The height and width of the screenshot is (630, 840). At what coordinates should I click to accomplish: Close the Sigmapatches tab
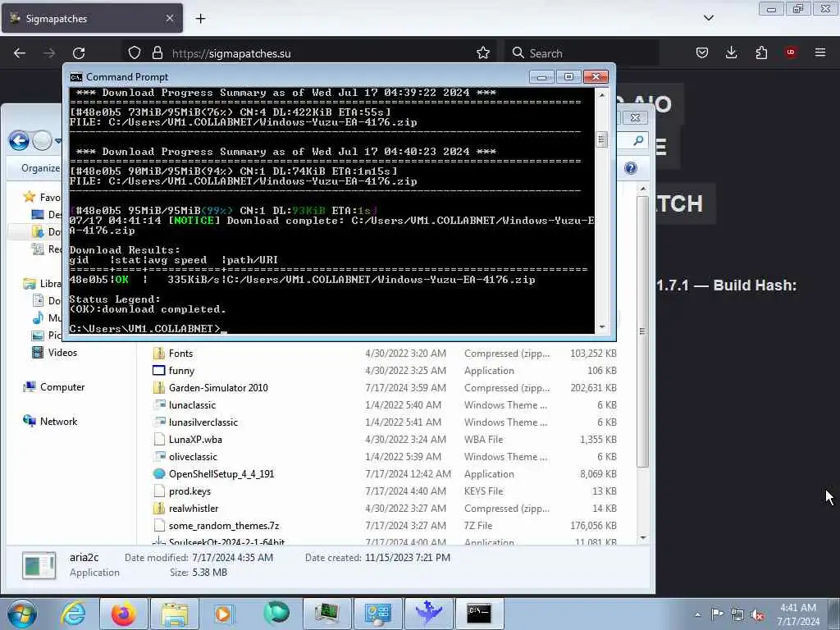[169, 18]
